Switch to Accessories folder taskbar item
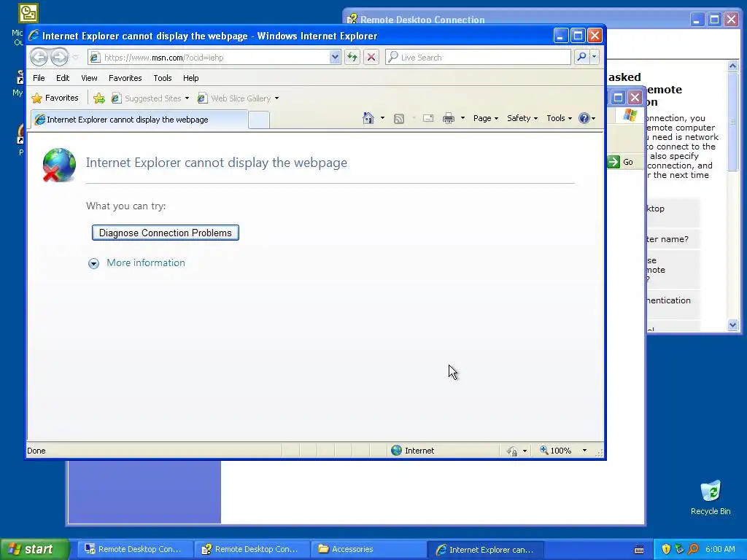 pos(368,549)
